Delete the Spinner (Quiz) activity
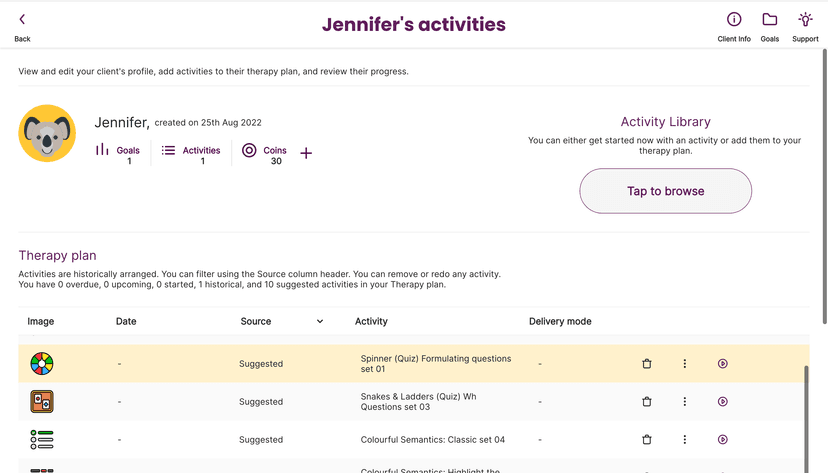Screen dimensions: 828x473 (647, 364)
